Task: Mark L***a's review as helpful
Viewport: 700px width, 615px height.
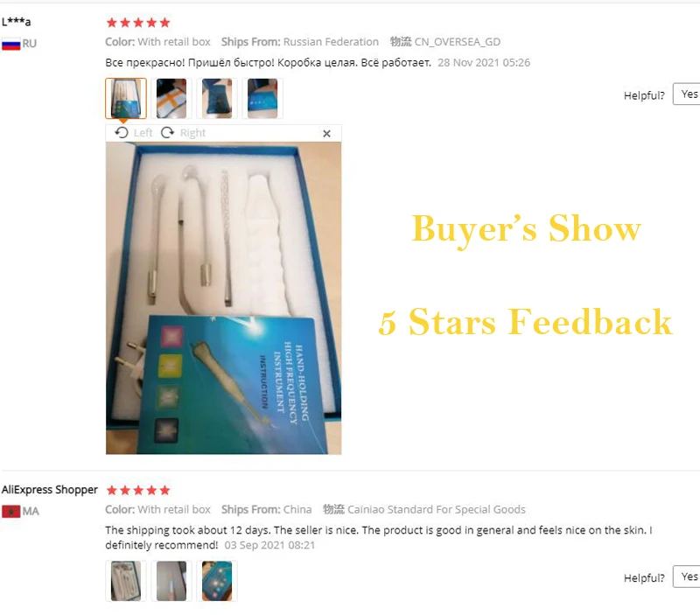Action: tap(687, 94)
